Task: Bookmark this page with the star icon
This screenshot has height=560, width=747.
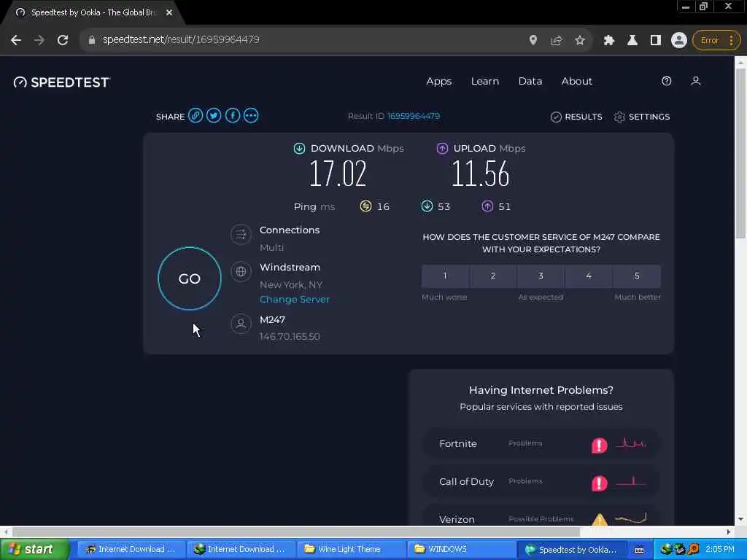Action: (579, 40)
